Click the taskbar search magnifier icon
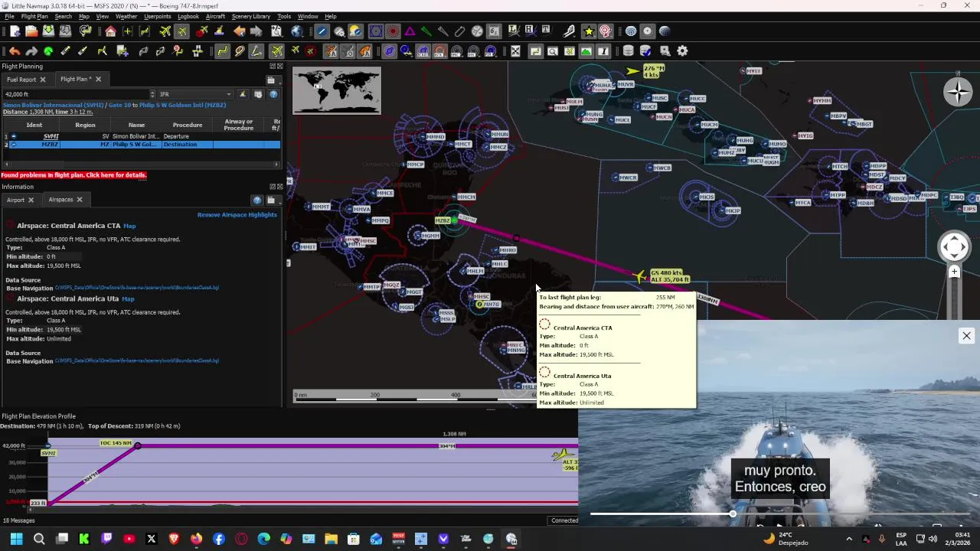This screenshot has width=980, height=551. pyautogui.click(x=39, y=539)
